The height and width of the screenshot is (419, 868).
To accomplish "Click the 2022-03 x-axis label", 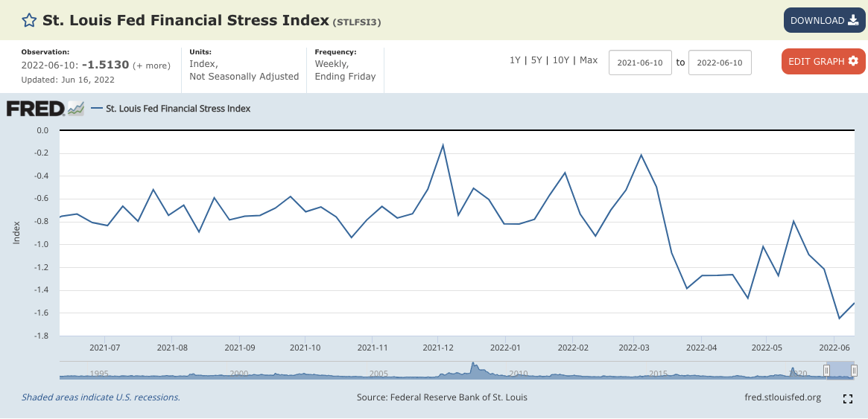I will (x=634, y=348).
